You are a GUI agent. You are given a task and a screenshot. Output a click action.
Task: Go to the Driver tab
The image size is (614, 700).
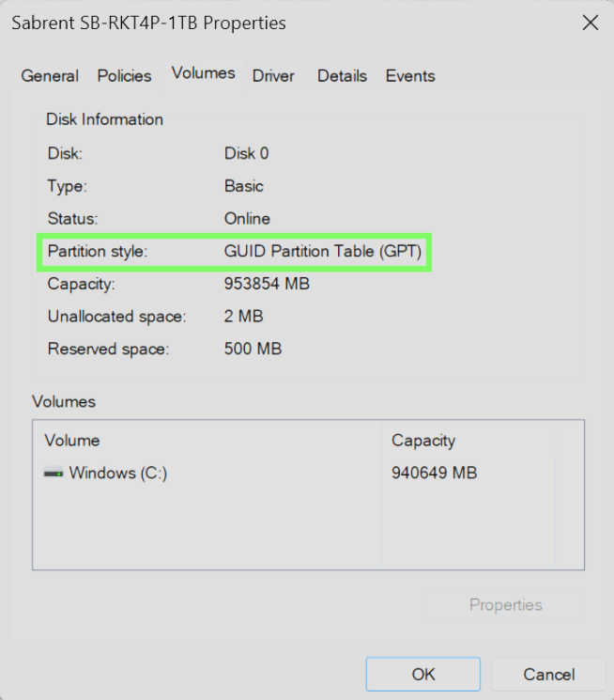point(273,76)
